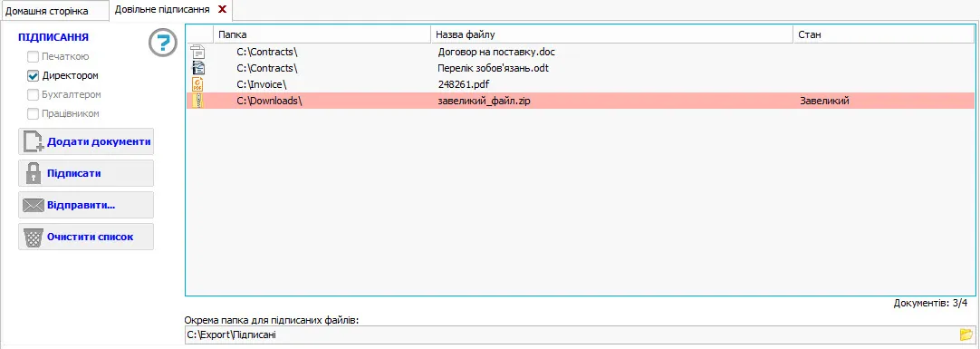The height and width of the screenshot is (349, 980).
Task: Sort by the Назва файлу column header
Action: tap(612, 34)
